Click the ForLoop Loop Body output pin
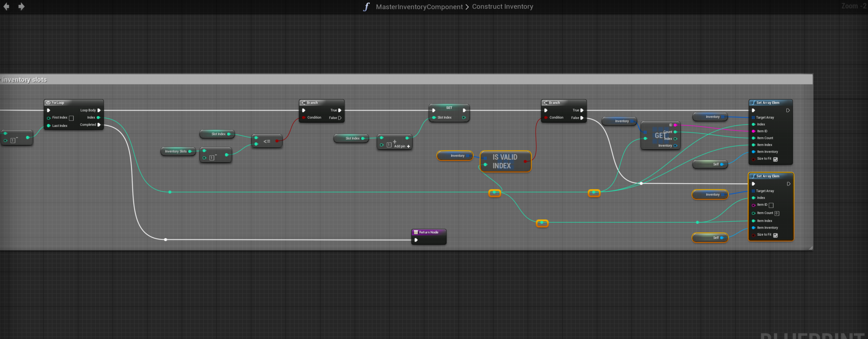This screenshot has width=868, height=339. [x=99, y=110]
